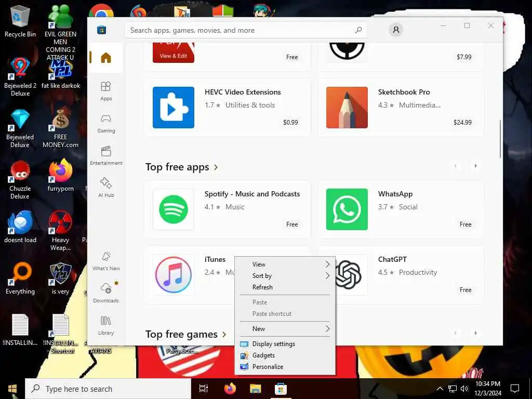Choose Gadgets from context menu
The width and height of the screenshot is (532, 399).
click(285, 355)
